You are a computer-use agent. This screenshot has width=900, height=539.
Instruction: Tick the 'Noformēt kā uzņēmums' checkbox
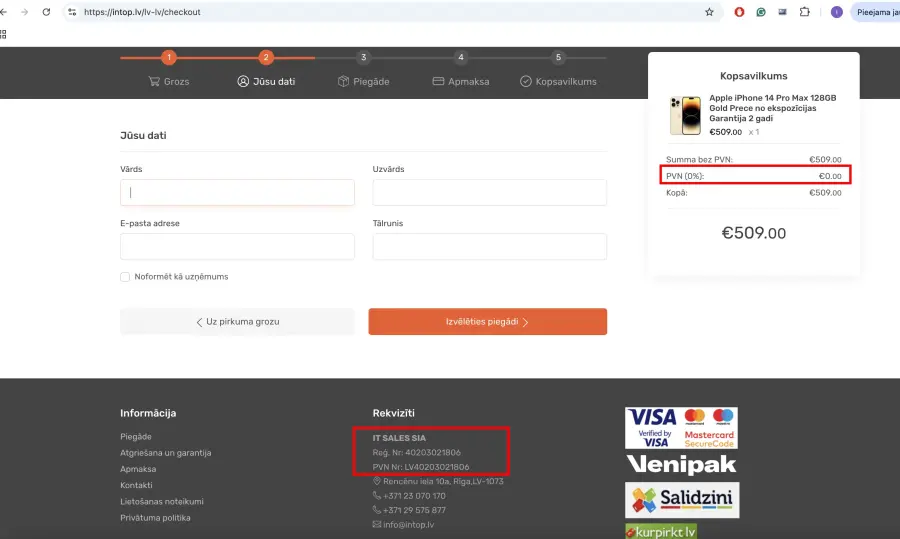[125, 277]
